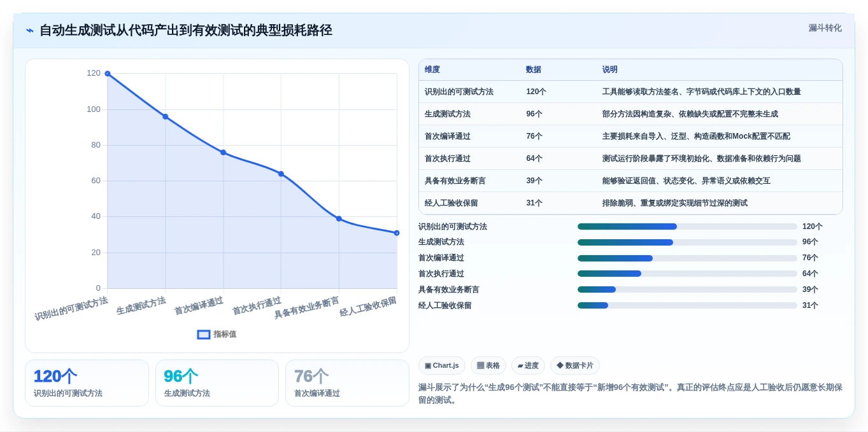Click table value 76个
This screenshot has width=868, height=432.
tap(534, 136)
